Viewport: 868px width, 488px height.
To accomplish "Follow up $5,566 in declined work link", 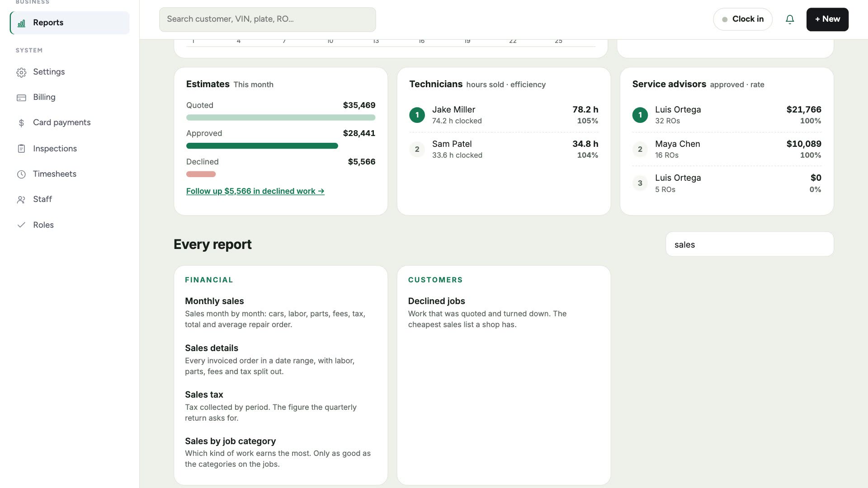I will click(x=255, y=191).
